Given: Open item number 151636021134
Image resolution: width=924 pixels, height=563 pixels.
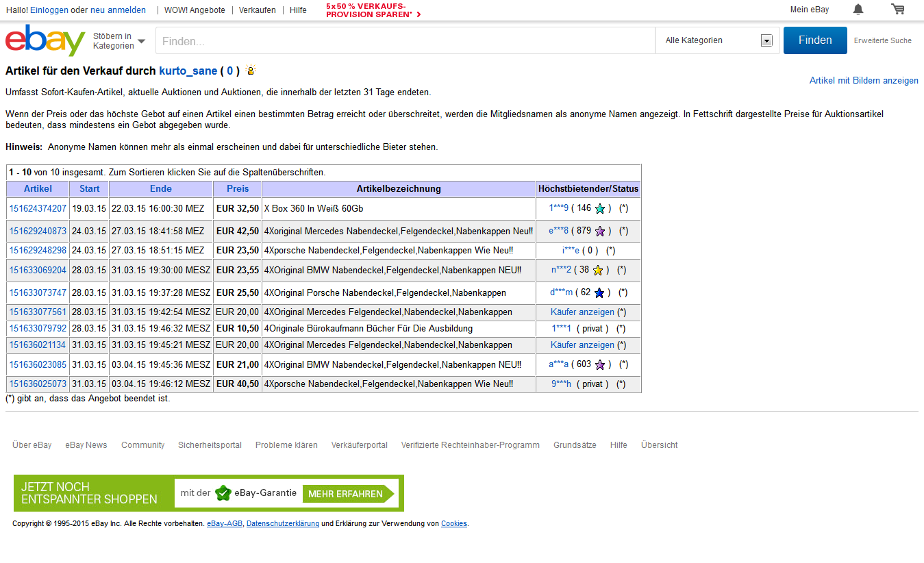Looking at the screenshot, I should (x=38, y=345).
